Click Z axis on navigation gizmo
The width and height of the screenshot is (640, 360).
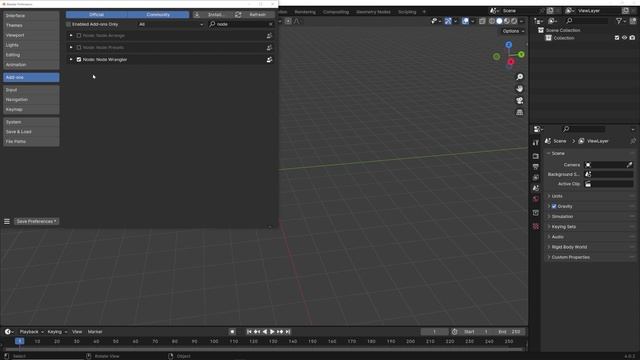[509, 44]
